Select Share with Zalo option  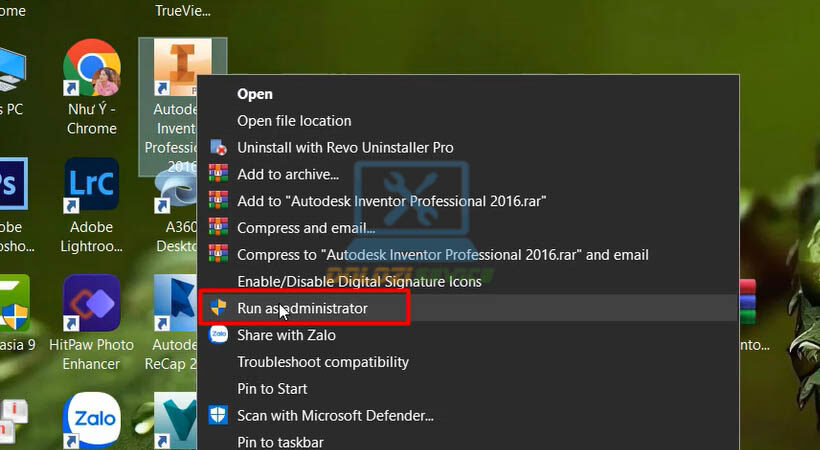click(x=287, y=335)
